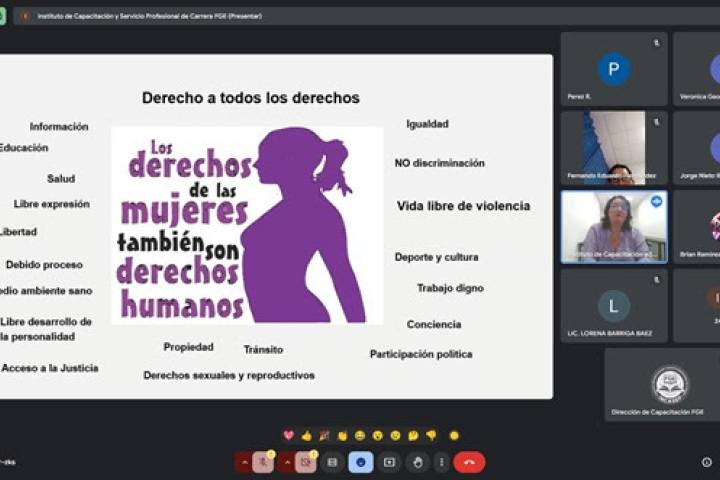Send the thumbs down reaction
Screen dimensions: 720x480
pyautogui.click(x=431, y=436)
